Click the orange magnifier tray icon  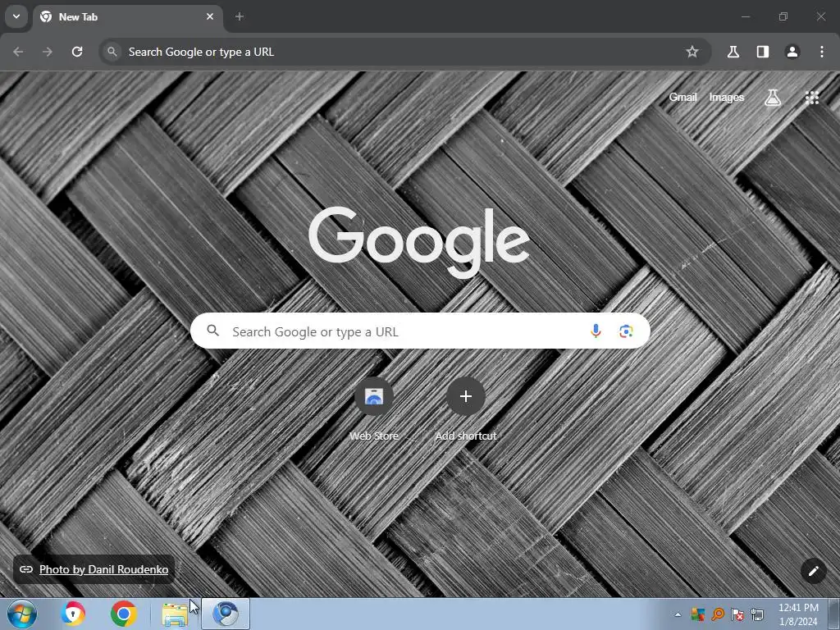718,614
